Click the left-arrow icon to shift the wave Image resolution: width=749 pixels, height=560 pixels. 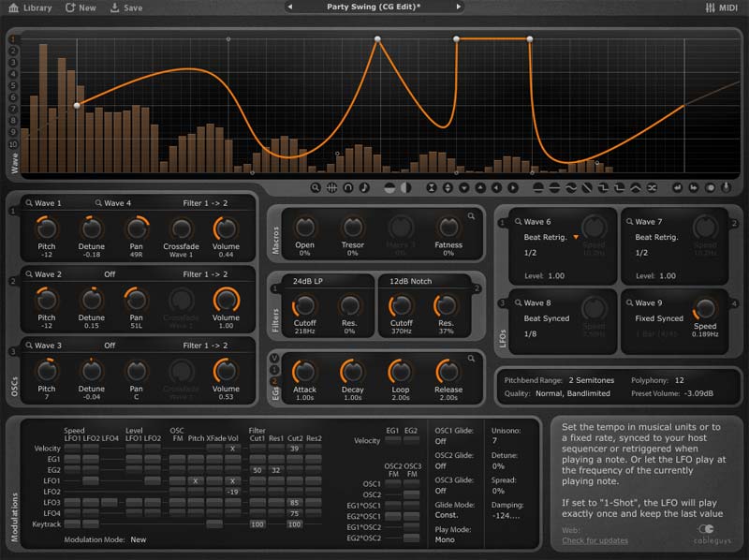(497, 186)
